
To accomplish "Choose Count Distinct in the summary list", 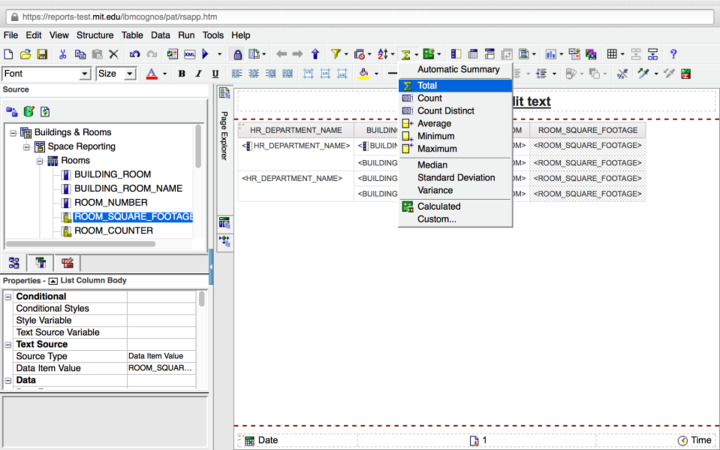I will tap(445, 111).
